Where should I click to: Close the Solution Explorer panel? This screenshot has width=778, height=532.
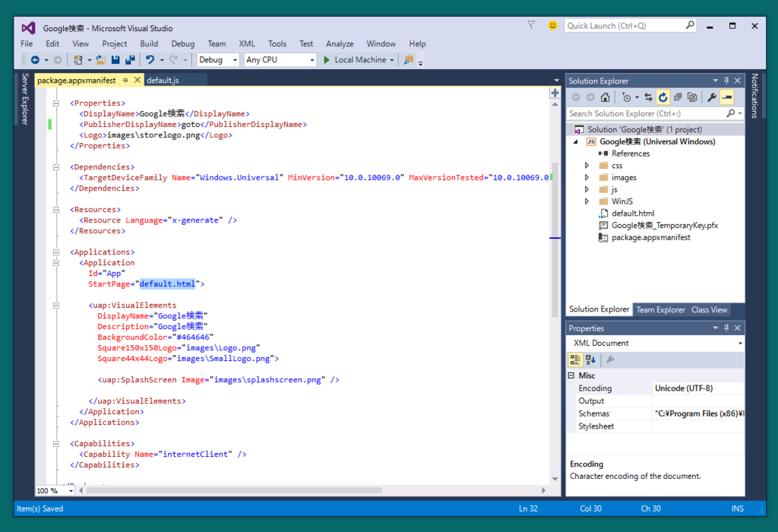[x=737, y=81]
